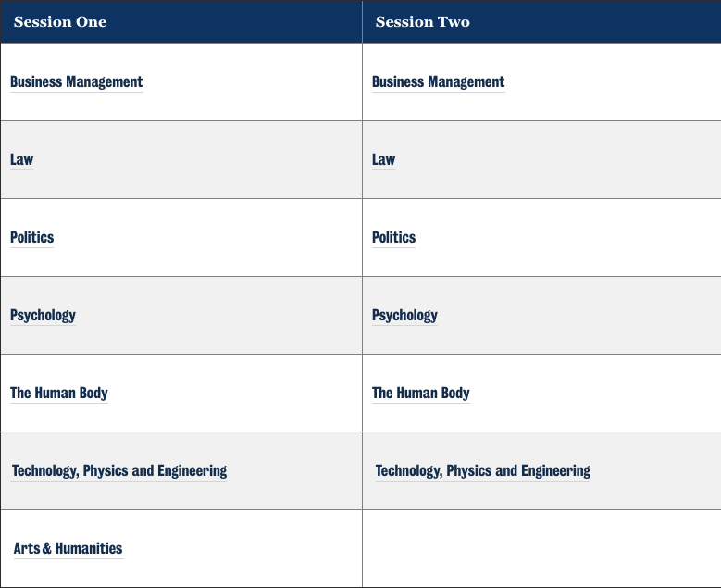Screen dimensions: 721x588
Task: Click the Session Two column header
Action: pyautogui.click(x=422, y=21)
